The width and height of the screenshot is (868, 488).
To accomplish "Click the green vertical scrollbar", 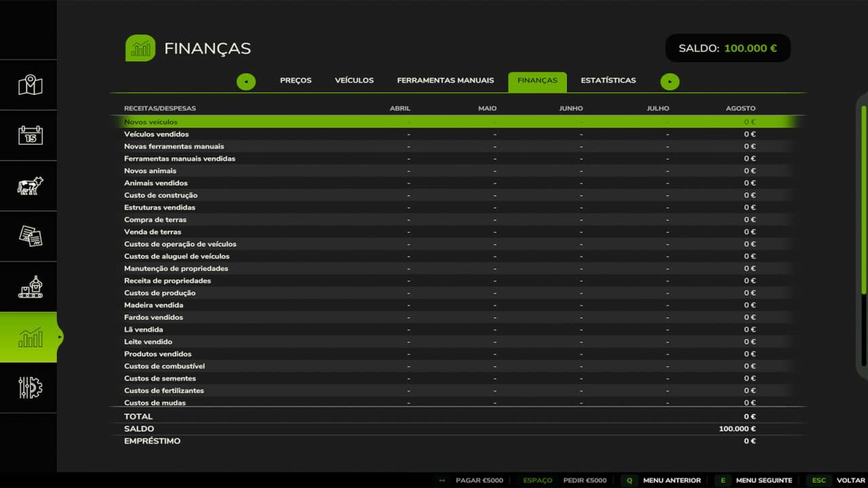I will click(863, 200).
